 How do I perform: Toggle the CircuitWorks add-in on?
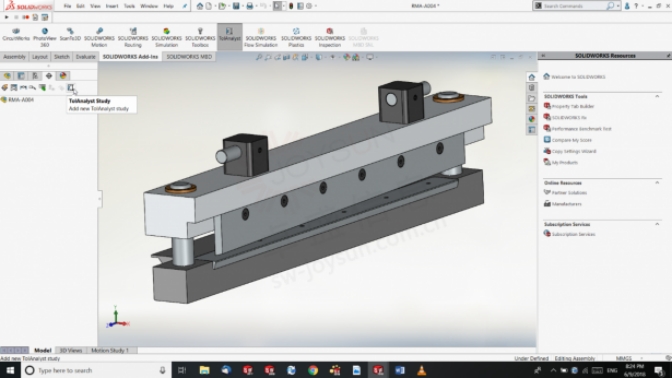click(x=16, y=34)
